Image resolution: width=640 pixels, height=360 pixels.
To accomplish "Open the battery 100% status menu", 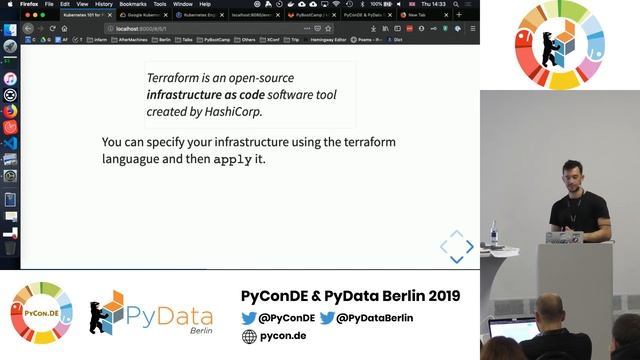I will [381, 4].
